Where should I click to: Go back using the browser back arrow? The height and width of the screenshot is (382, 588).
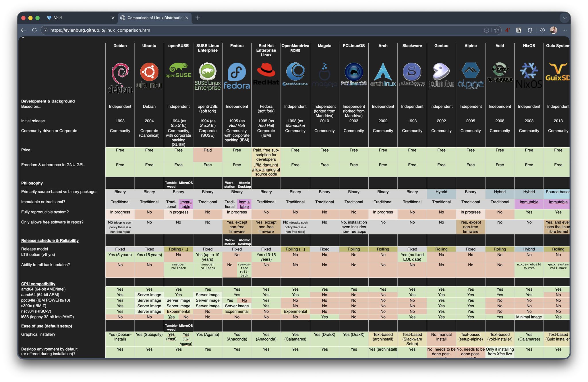pyautogui.click(x=24, y=30)
